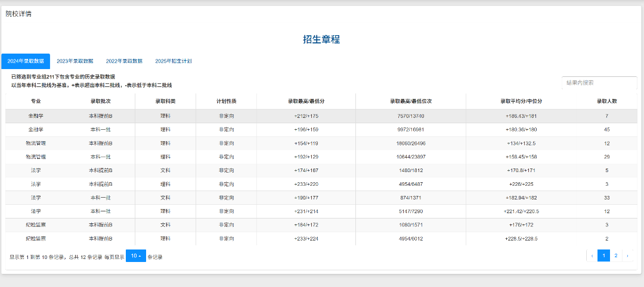Jump to pagination page 2

coord(616,256)
